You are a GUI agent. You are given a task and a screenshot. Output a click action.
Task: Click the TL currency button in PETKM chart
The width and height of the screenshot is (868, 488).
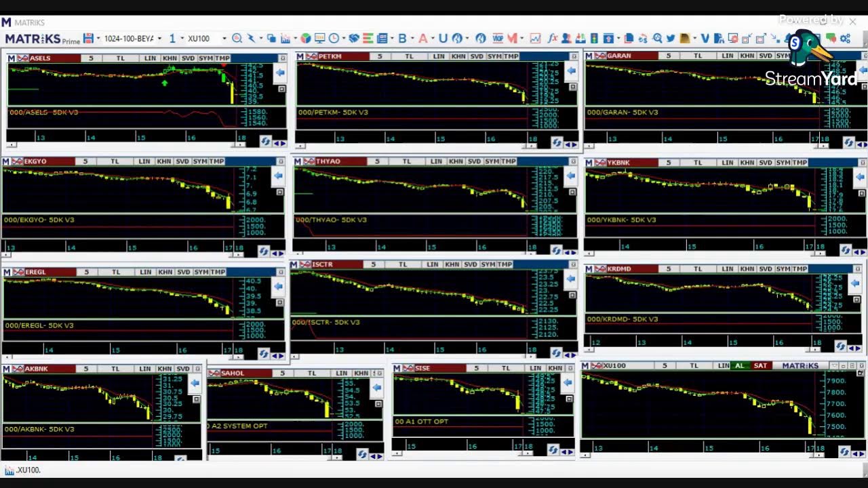point(409,56)
